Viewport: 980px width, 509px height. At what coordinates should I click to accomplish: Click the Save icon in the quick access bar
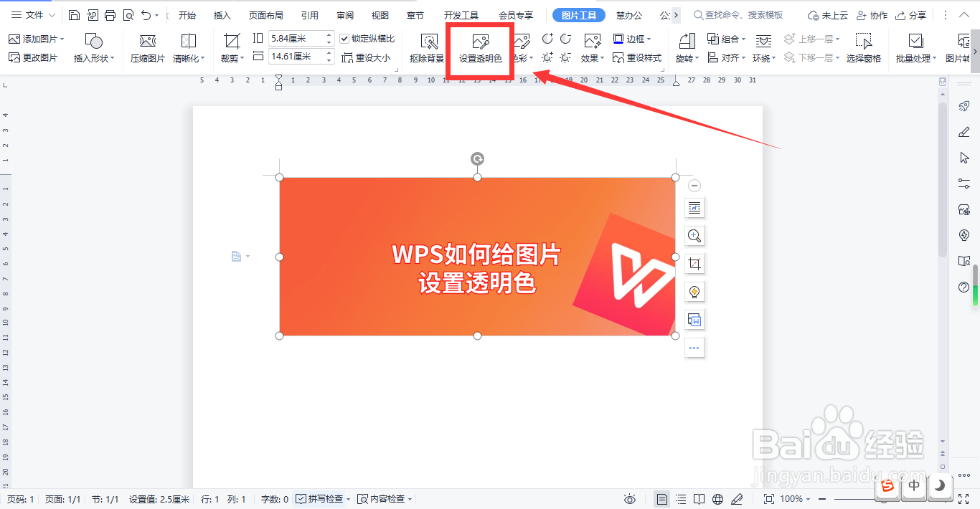(x=75, y=15)
